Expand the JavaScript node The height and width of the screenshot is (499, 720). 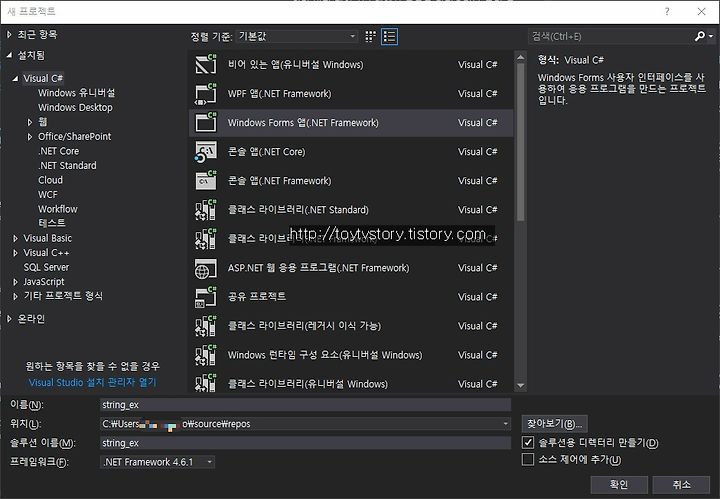pyautogui.click(x=15, y=282)
